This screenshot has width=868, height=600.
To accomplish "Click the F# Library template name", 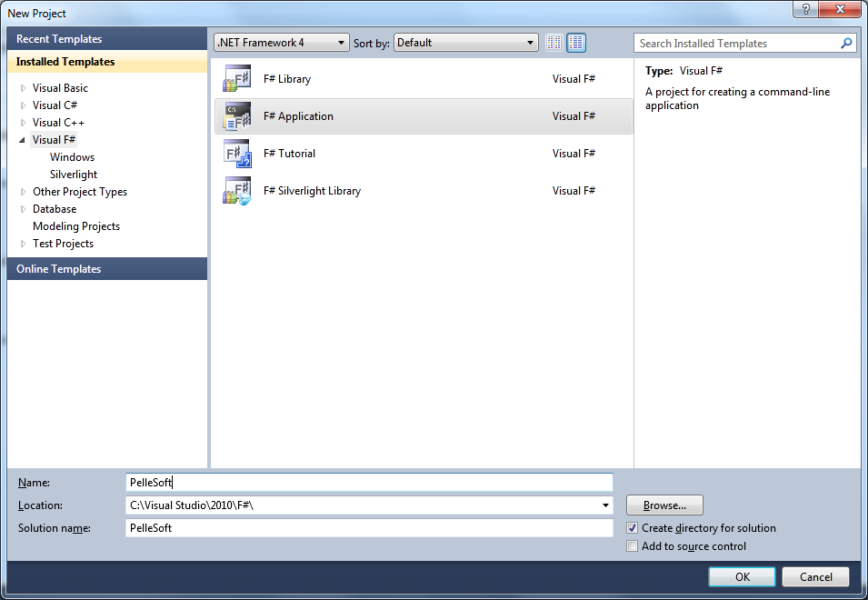I will (286, 78).
